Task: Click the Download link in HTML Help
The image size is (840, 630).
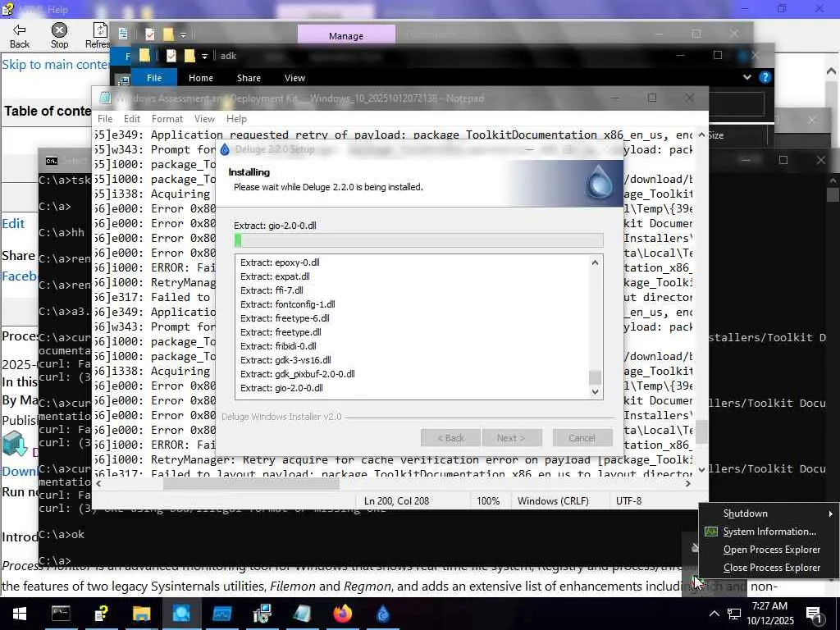Action: pyautogui.click(x=20, y=472)
